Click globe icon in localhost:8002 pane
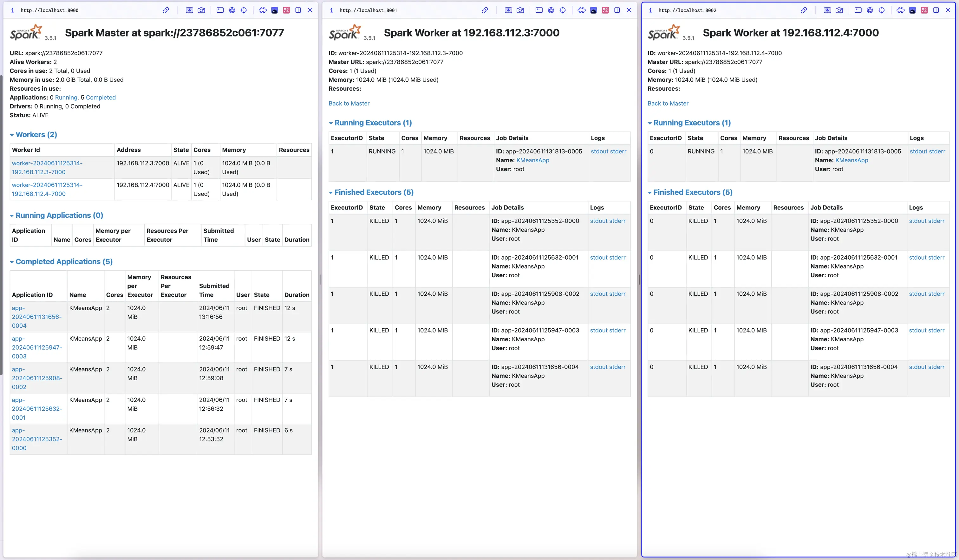959x560 pixels. point(870,10)
